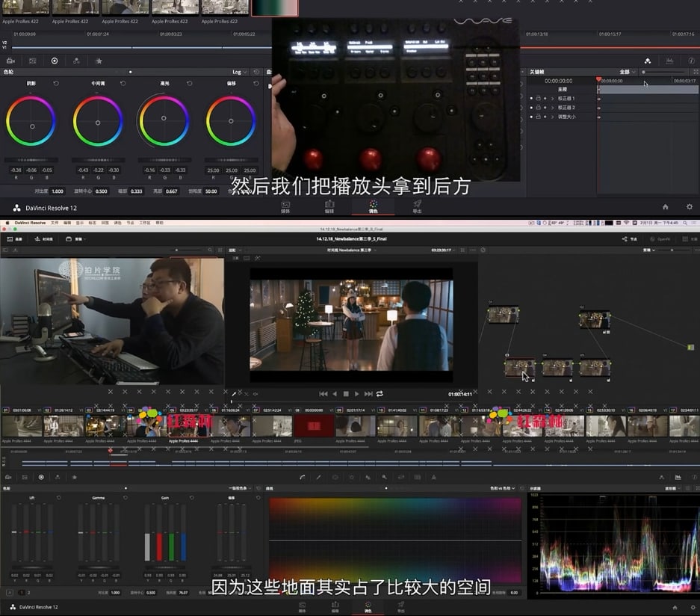Select the red clip 08 thumbnail
Viewport: 700px width, 616px height.
[314, 425]
